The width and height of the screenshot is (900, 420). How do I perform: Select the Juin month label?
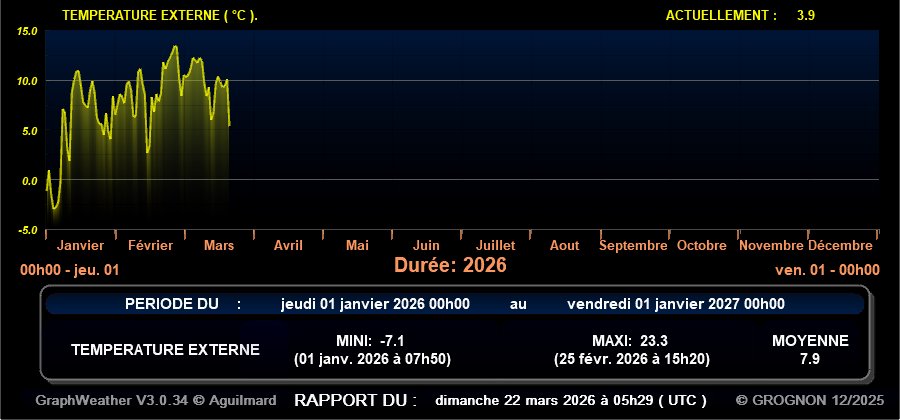coord(426,245)
